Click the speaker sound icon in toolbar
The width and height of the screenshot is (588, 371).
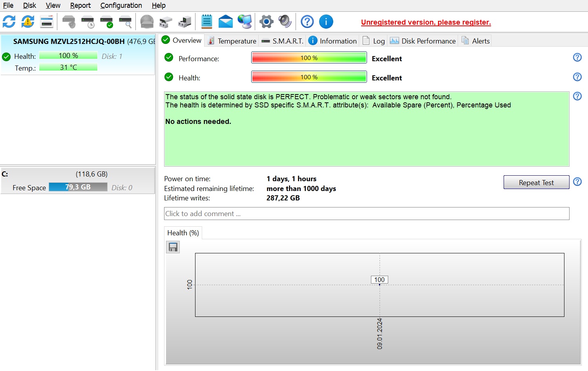coord(285,22)
